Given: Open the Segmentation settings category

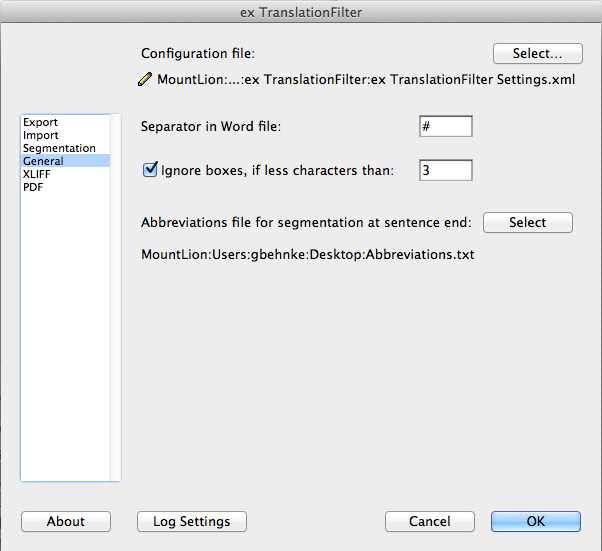Looking at the screenshot, I should [x=65, y=148].
